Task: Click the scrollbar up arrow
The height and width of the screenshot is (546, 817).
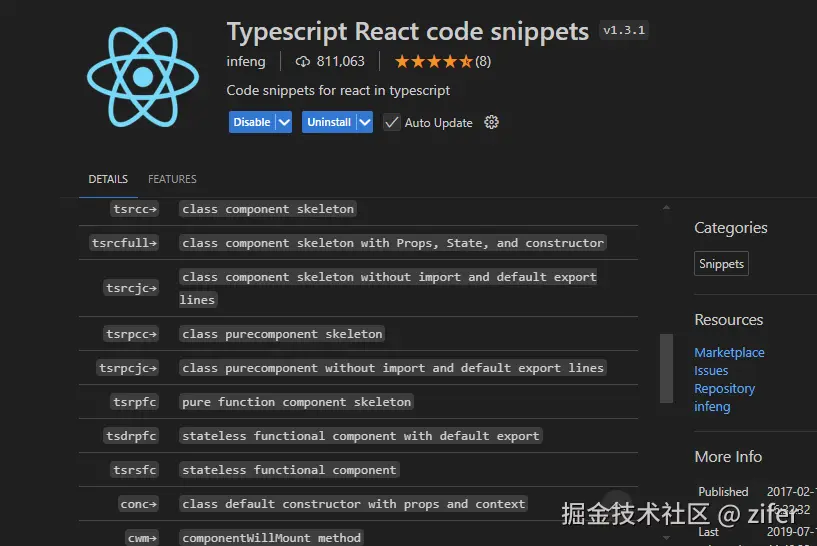Action: click(666, 208)
